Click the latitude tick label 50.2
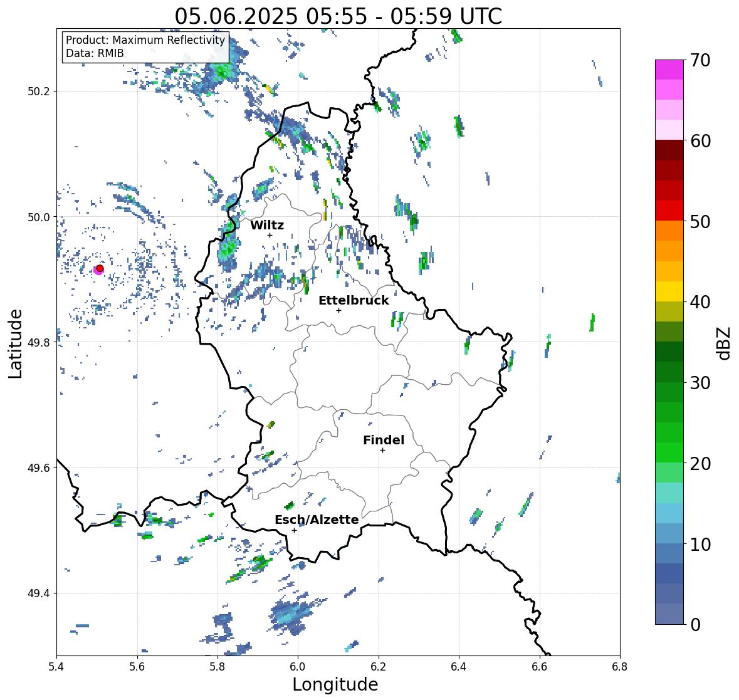 (38, 91)
